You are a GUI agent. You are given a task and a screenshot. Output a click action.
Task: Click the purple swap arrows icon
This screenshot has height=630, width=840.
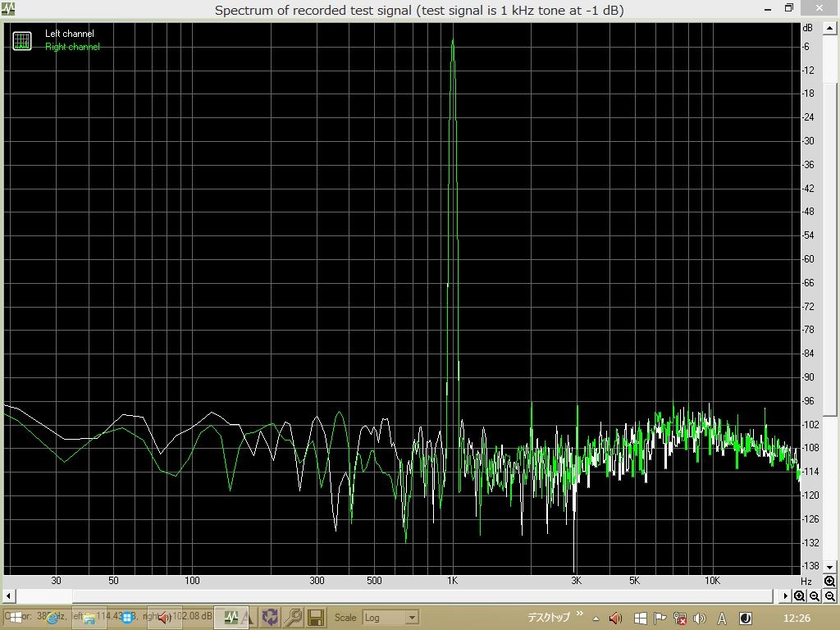click(x=271, y=617)
